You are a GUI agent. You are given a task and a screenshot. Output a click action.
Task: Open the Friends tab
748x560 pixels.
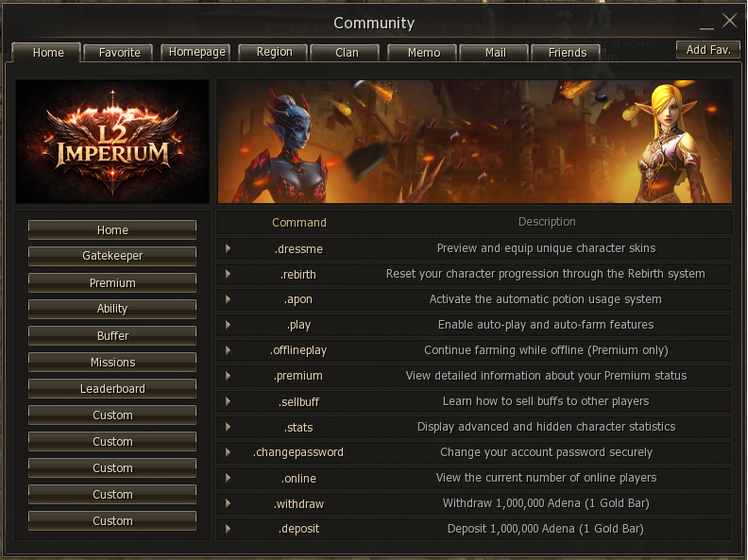567,53
